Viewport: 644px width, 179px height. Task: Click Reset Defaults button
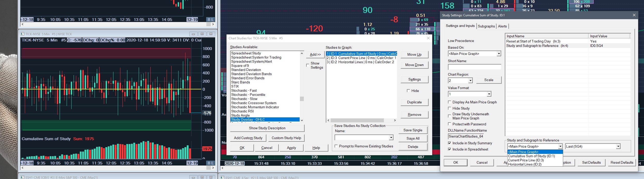coord(622,162)
